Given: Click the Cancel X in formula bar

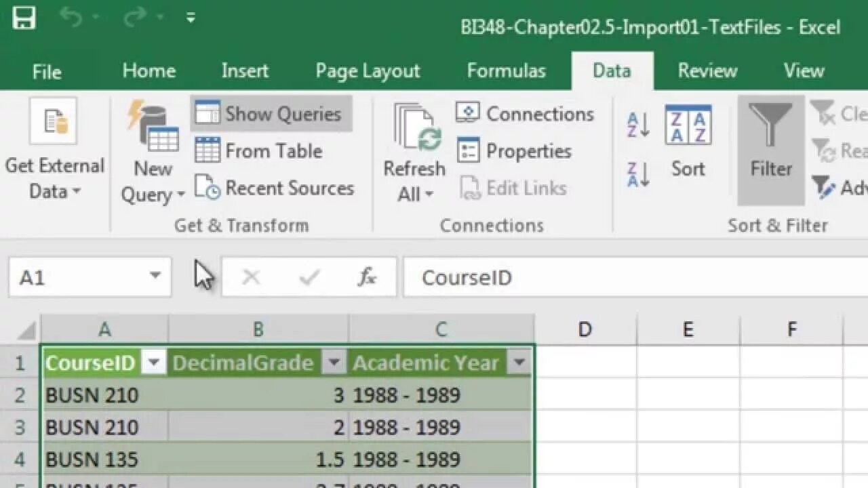Looking at the screenshot, I should point(251,277).
